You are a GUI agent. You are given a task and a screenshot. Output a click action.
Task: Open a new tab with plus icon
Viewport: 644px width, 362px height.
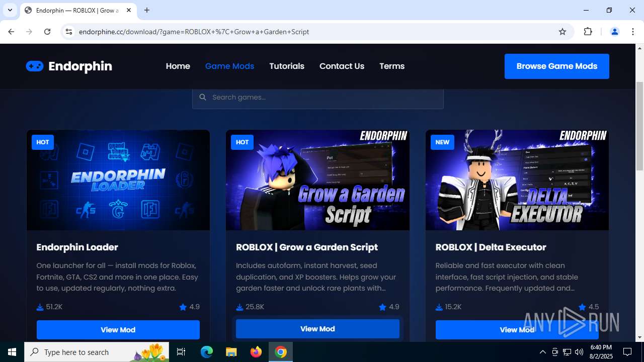coord(147,10)
